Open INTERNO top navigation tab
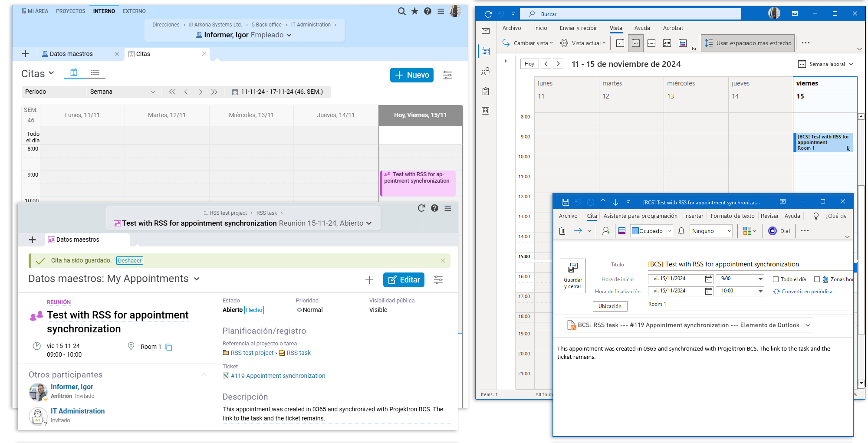868x443 pixels. pyautogui.click(x=104, y=11)
